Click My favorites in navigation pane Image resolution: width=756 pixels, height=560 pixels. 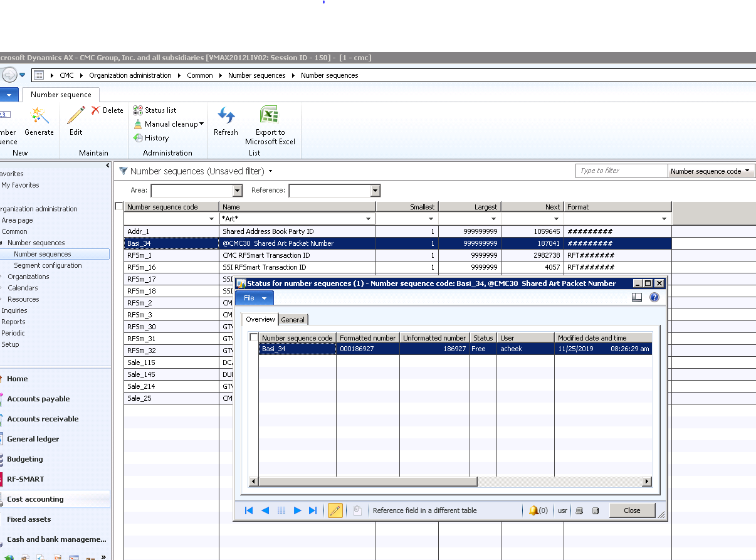point(20,185)
